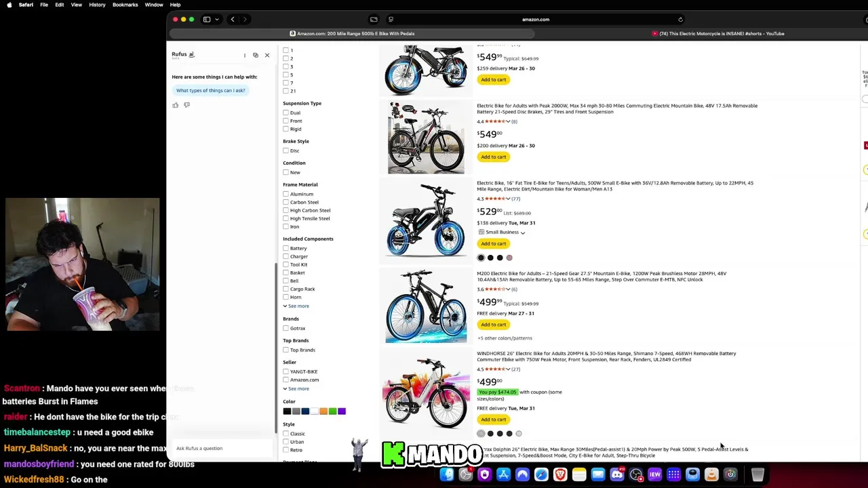Screen dimensions: 868x488
Task: Open VLC cone icon in the Dock
Action: pyautogui.click(x=711, y=475)
